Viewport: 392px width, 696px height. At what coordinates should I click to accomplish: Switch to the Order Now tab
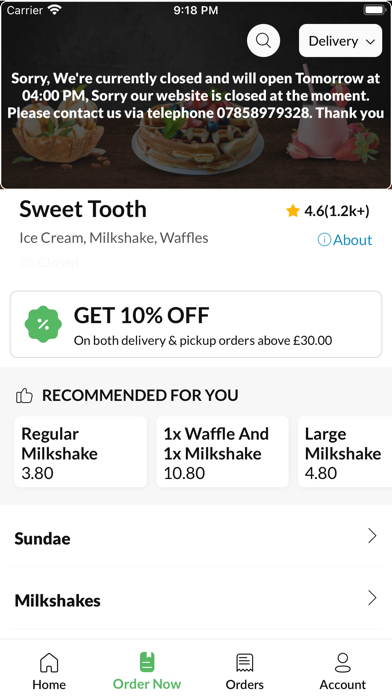pyautogui.click(x=147, y=671)
